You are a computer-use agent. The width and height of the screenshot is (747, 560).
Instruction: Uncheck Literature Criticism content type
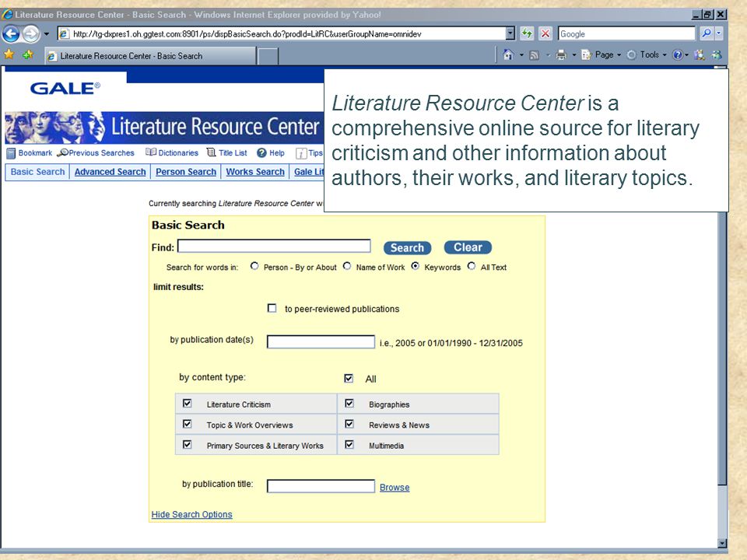coord(188,404)
